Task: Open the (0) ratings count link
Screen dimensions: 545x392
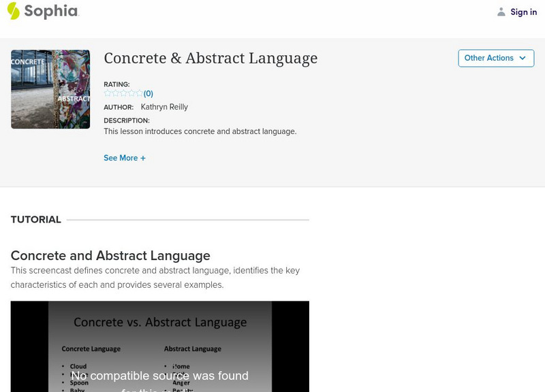Action: coord(149,93)
